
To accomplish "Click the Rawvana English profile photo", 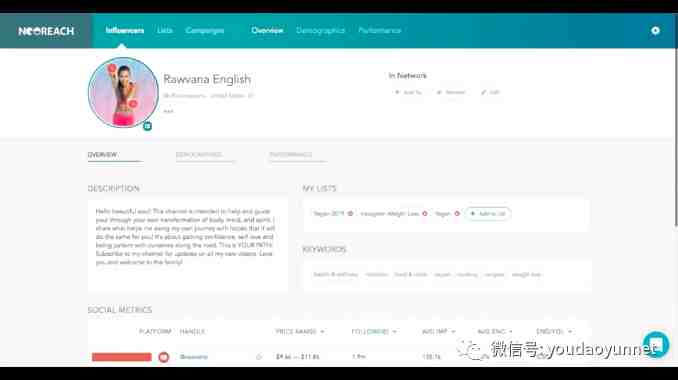I will click(x=123, y=93).
